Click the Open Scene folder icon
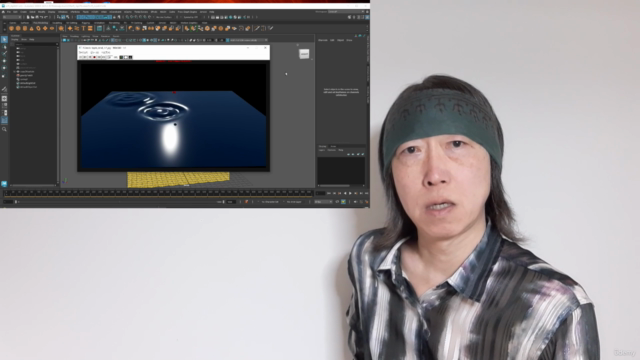The image size is (640, 360). tap(32, 17)
